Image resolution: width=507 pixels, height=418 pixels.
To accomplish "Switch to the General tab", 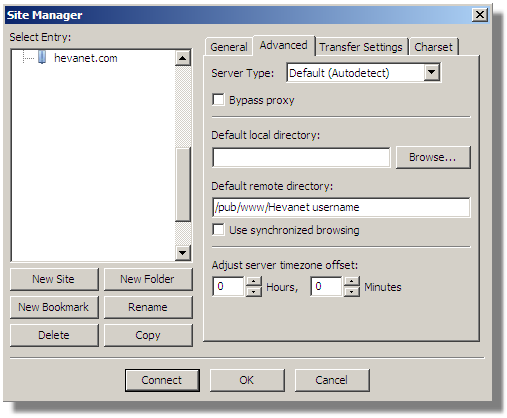I will click(229, 47).
